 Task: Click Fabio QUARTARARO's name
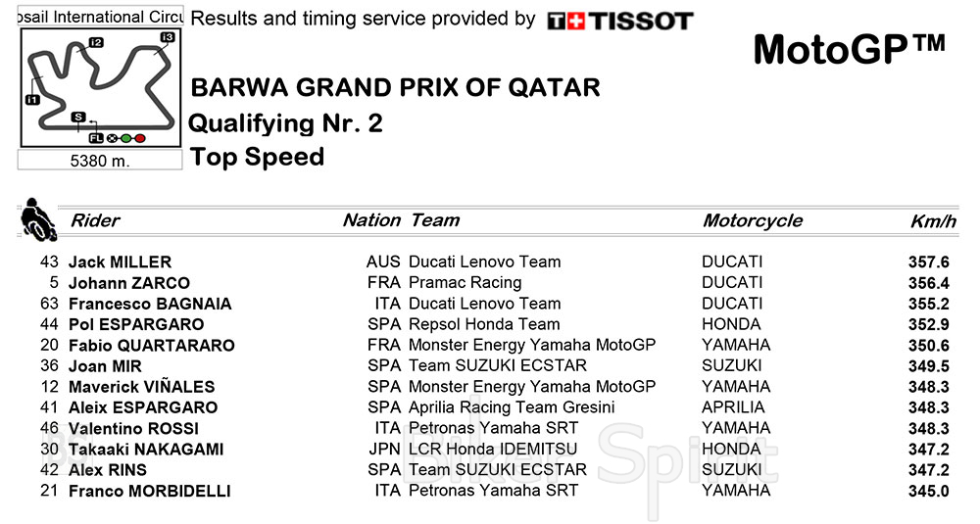pyautogui.click(x=151, y=345)
